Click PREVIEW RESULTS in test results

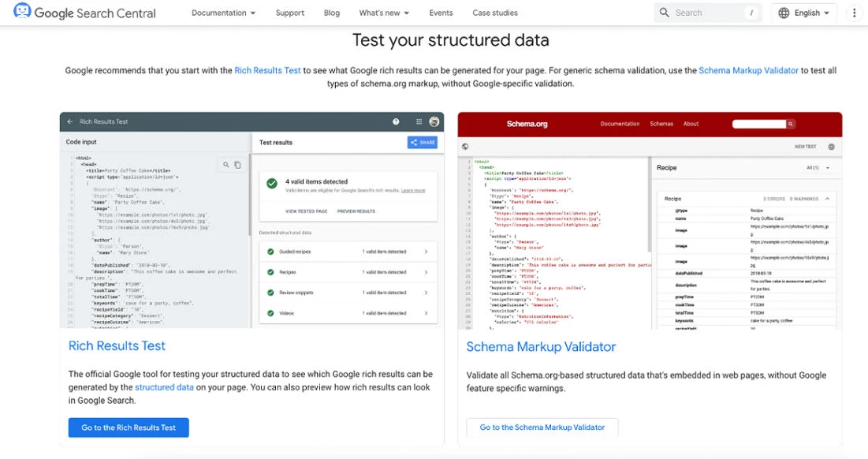356,211
